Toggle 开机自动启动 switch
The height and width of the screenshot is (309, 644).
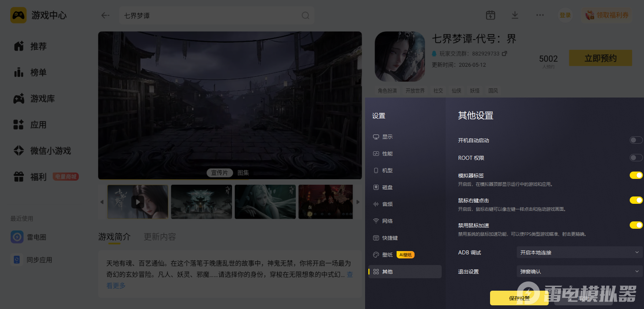(636, 140)
